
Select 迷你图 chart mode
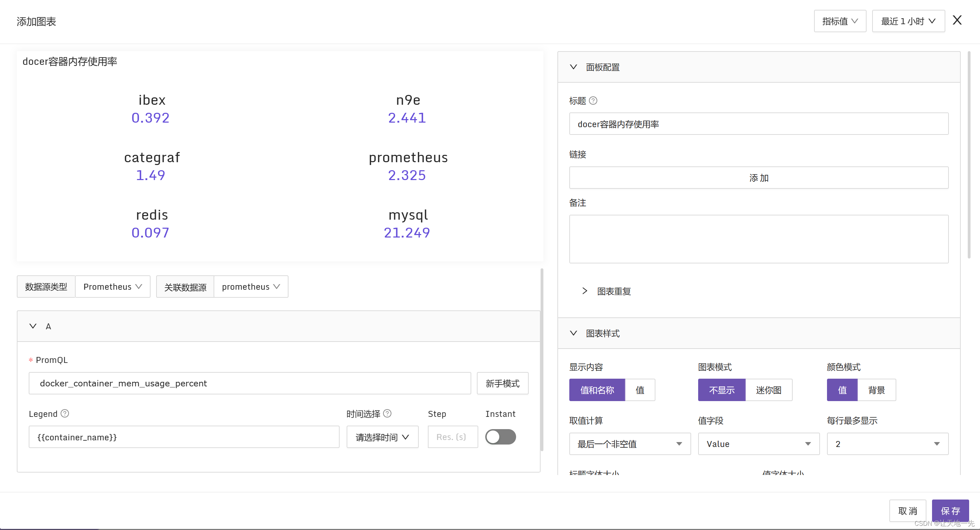click(769, 390)
